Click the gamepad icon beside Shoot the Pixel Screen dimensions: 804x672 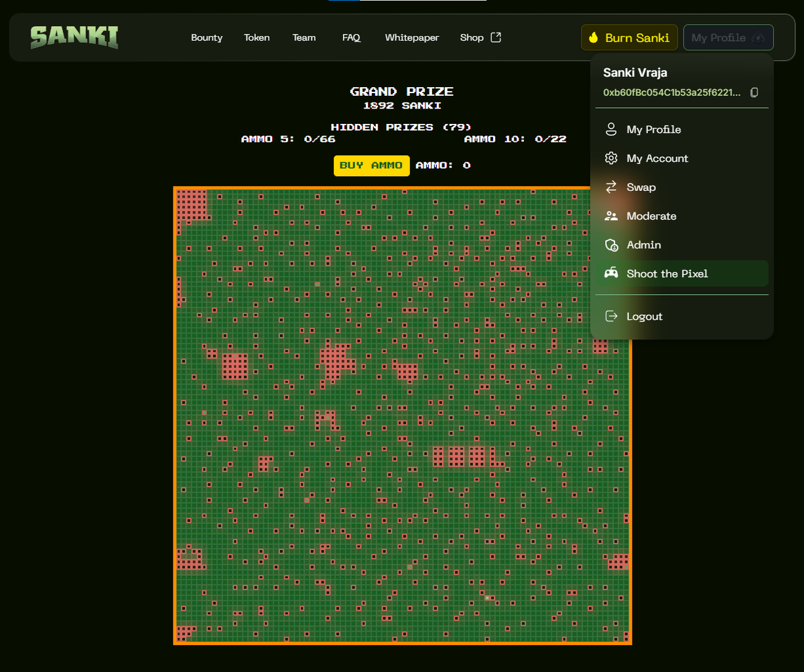611,273
